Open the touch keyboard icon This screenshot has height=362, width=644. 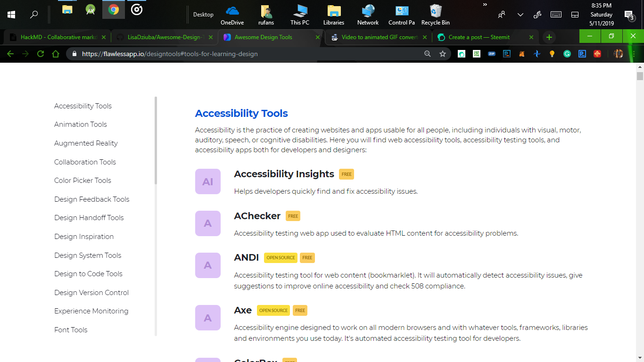point(556,15)
